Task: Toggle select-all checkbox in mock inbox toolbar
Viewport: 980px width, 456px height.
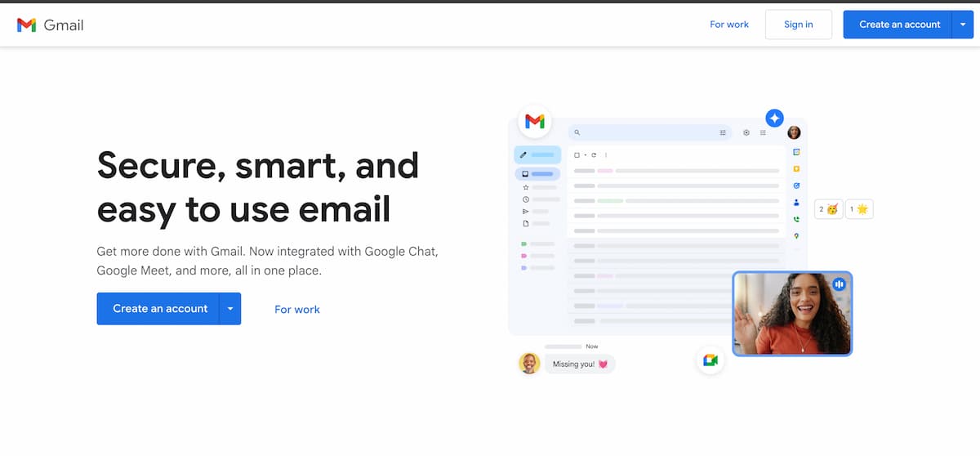Action: point(577,154)
